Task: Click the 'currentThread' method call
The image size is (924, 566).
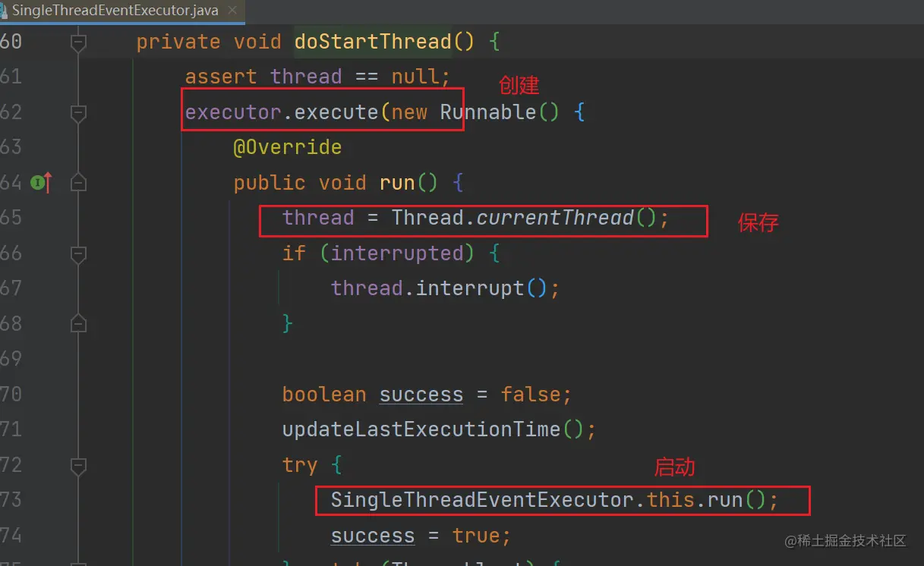Action: coord(555,218)
